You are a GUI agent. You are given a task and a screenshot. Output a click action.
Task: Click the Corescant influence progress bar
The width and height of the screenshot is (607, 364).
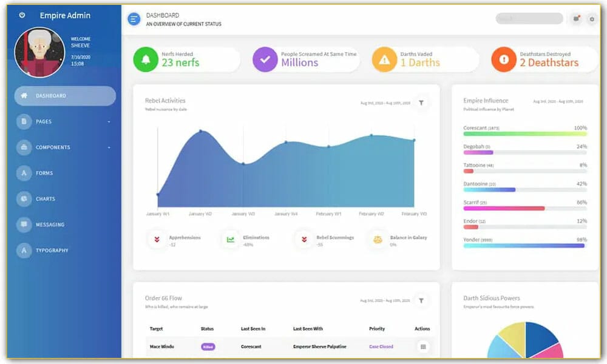(x=524, y=133)
